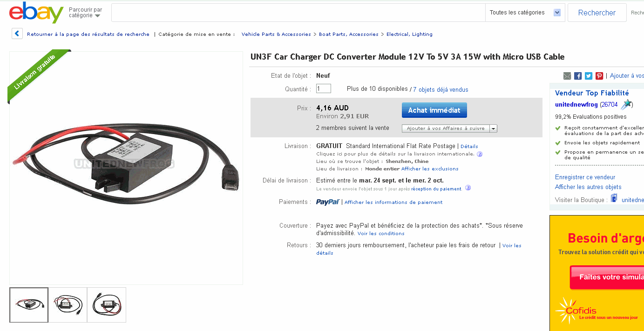The width and height of the screenshot is (644, 331).
Task: Share the listing by email icon
Action: (x=567, y=76)
